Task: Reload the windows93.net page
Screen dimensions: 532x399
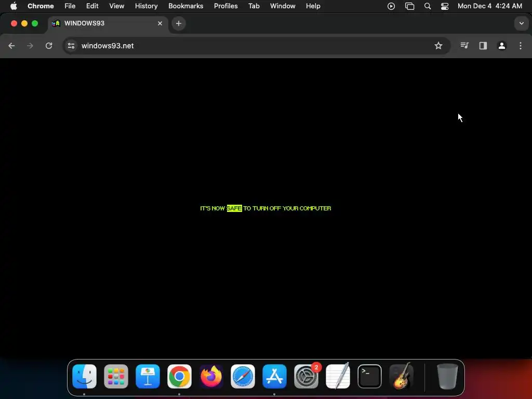Action: click(x=49, y=46)
